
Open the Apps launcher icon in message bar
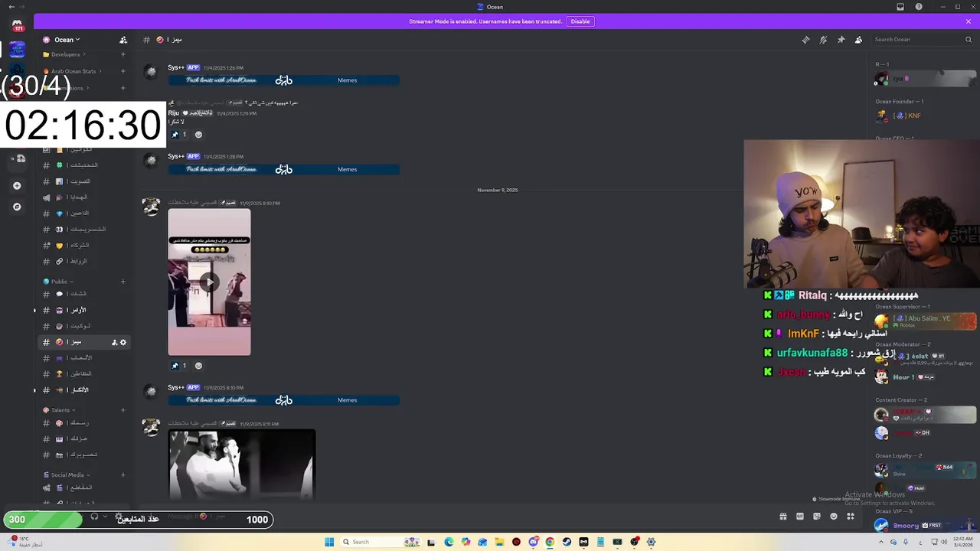tap(851, 517)
